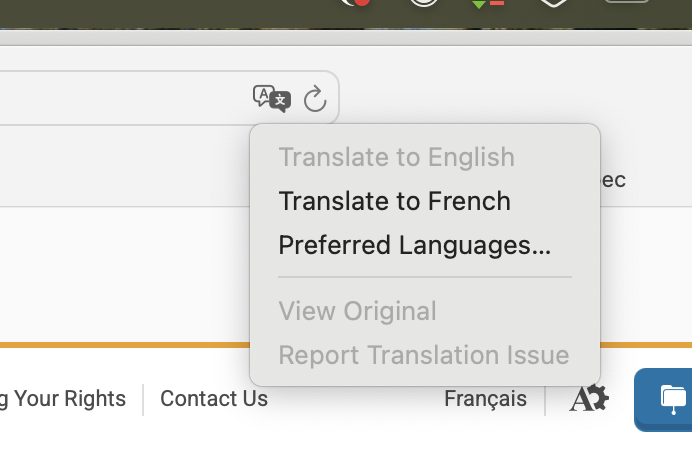Viewport: 692px width, 456px height.
Task: Click the blue folder button
Action: (x=670, y=398)
